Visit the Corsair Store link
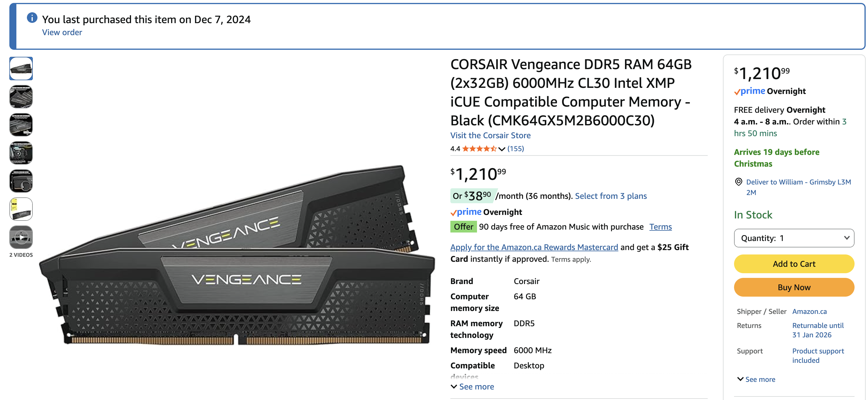868x400 pixels. [x=490, y=135]
